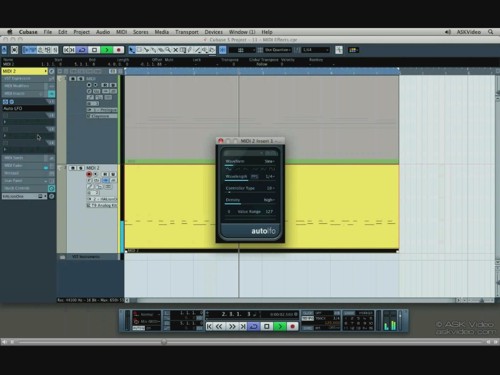Select the Line tool
500x375 pixels.
[198, 50]
